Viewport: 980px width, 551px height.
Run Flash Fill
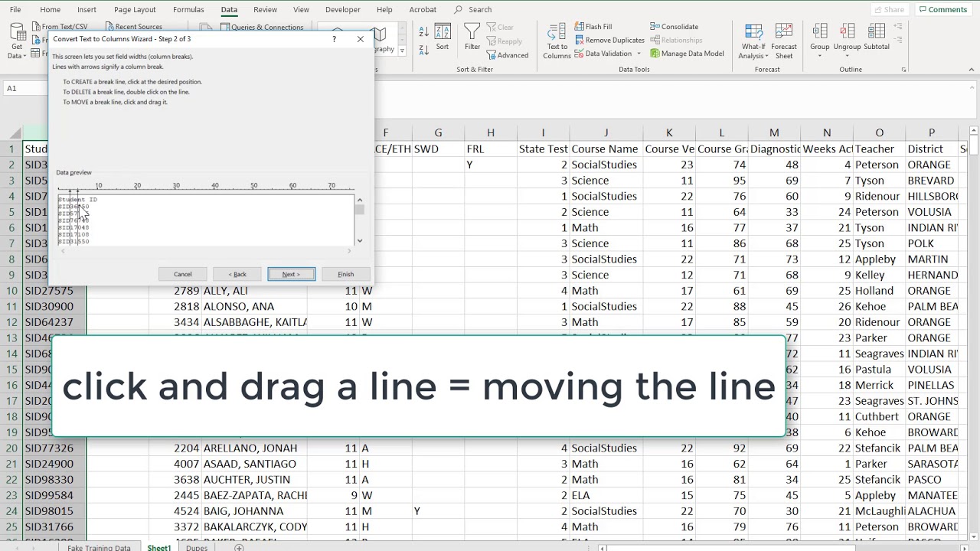click(593, 27)
